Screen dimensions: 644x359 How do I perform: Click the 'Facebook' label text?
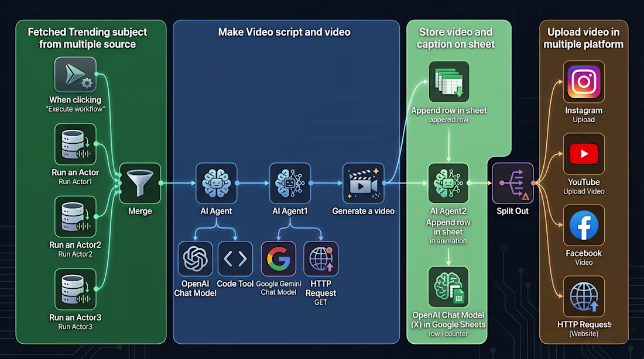(x=584, y=253)
